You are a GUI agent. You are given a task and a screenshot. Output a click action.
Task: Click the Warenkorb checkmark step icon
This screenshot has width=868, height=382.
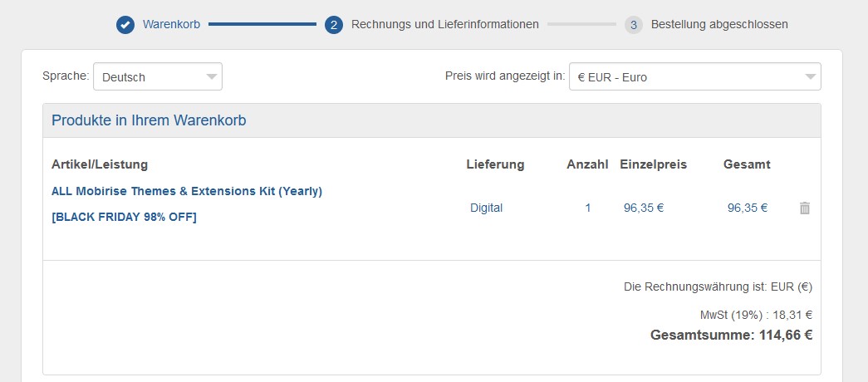pos(125,25)
